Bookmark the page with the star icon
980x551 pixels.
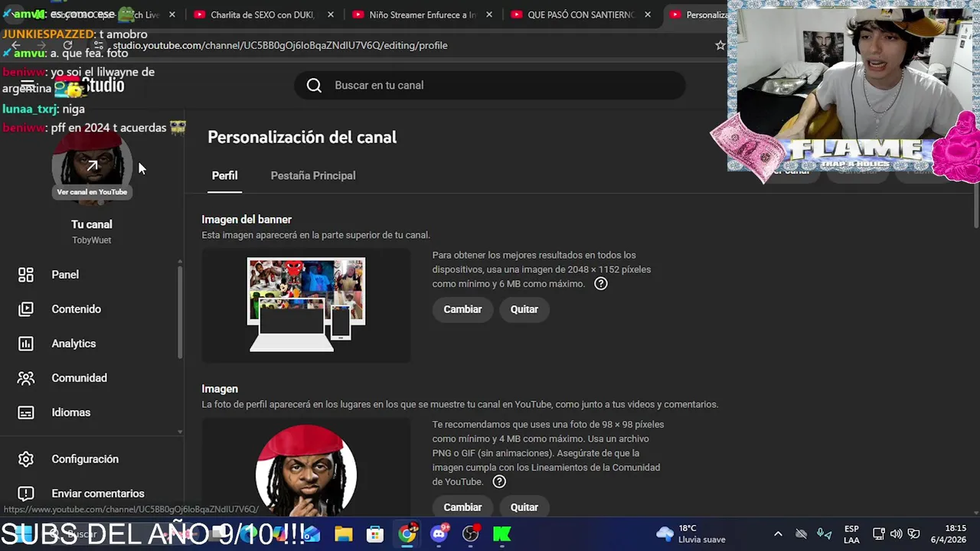point(720,45)
